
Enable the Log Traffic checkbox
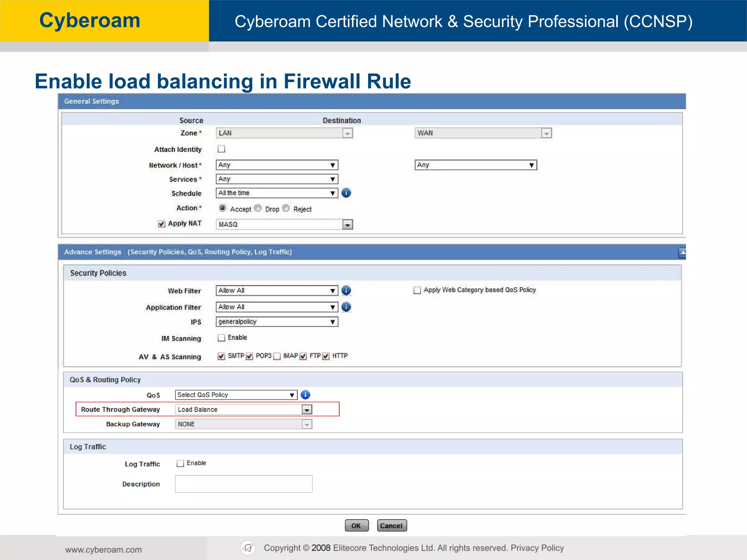tap(180, 463)
